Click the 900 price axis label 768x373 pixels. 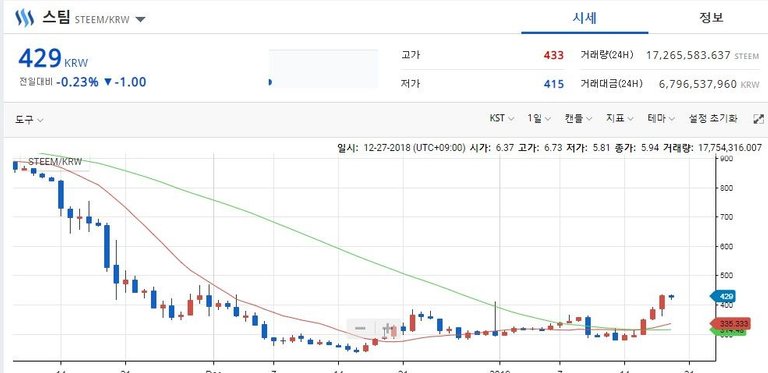(x=726, y=159)
